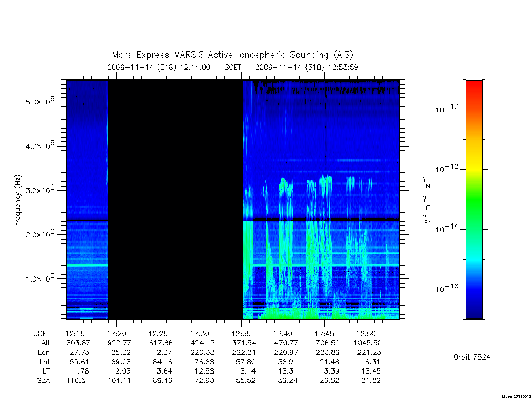Click the start time '2009-11-14 (318) 12:14:00'
532x399 pixels.
coord(159,67)
